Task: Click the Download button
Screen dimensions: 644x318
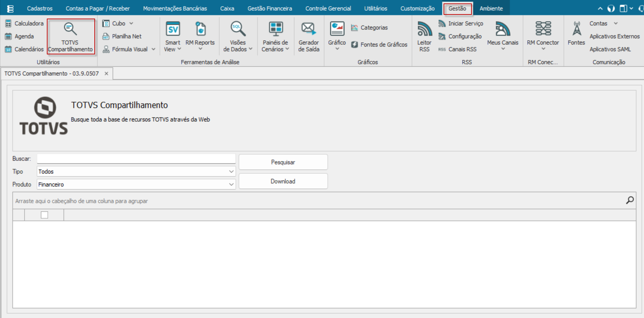Action: [283, 181]
